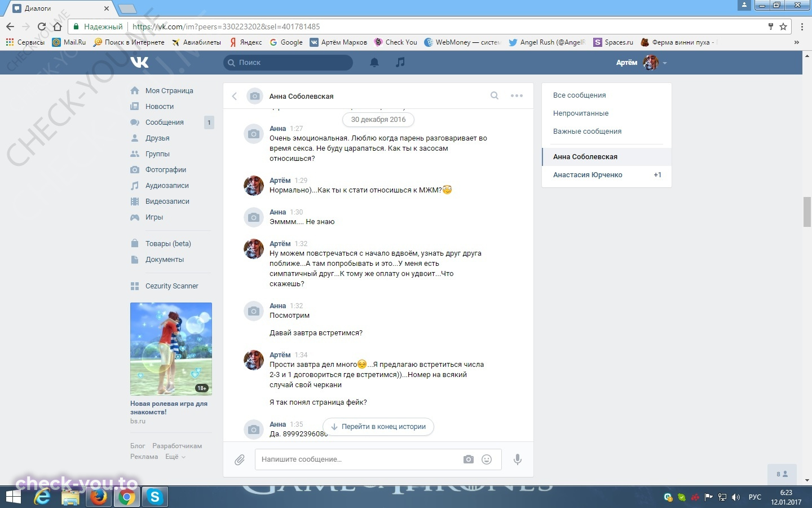Click the РУС language indicator
The image size is (812, 508).
pos(754,497)
